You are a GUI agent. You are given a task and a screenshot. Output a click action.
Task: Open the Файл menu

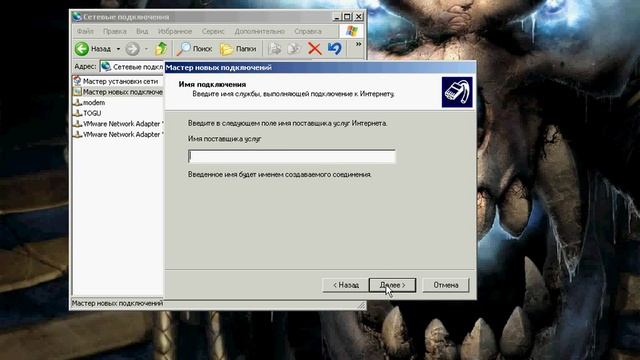pos(85,31)
